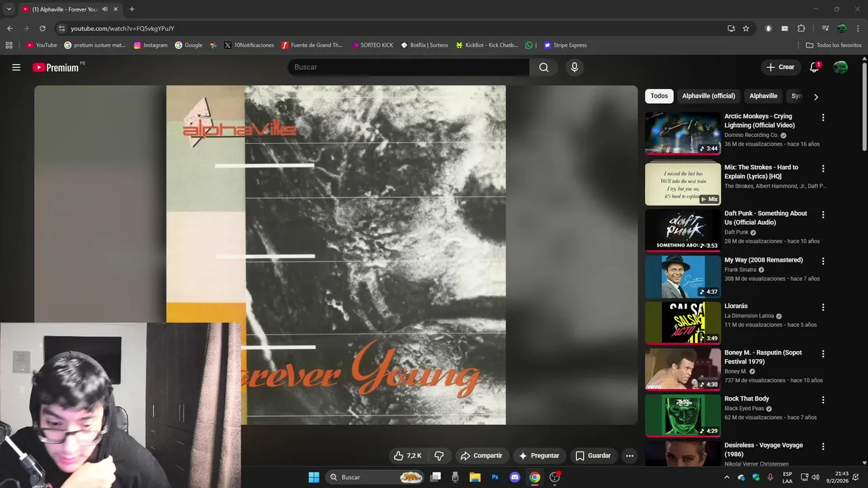This screenshot has height=488, width=868.
Task: Select the Todos filter chip
Action: tap(659, 96)
